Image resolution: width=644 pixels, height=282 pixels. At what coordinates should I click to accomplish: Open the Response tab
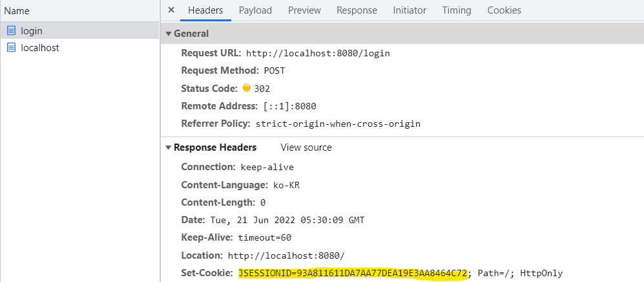[357, 11]
